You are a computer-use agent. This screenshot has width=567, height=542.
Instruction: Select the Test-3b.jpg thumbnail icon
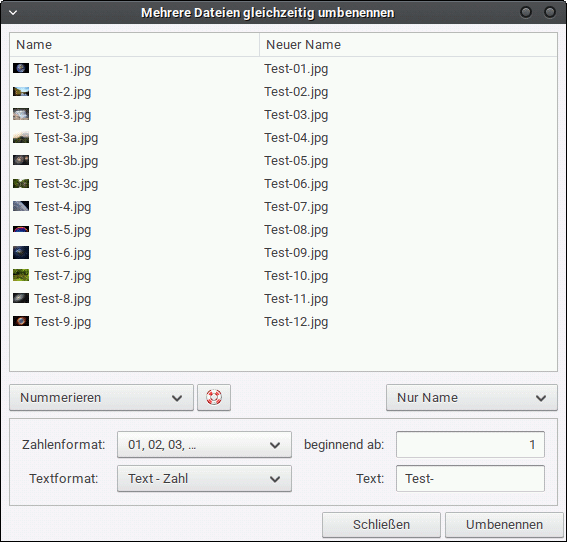(21, 160)
